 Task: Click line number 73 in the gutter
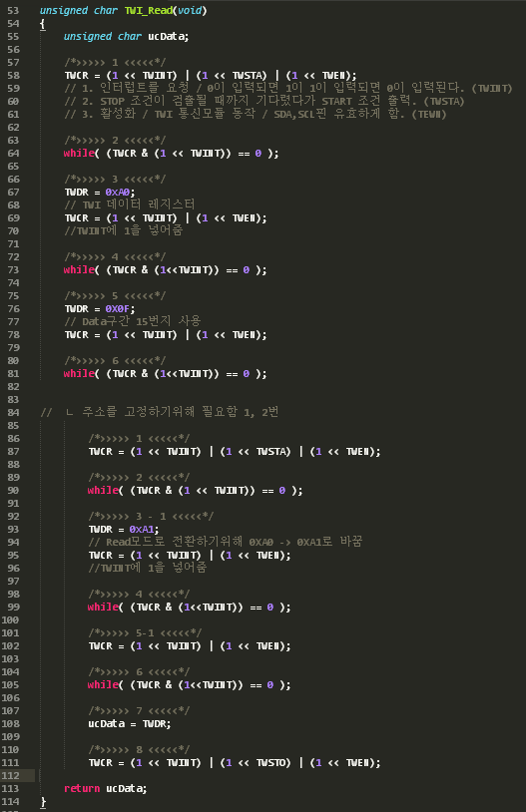point(13,269)
